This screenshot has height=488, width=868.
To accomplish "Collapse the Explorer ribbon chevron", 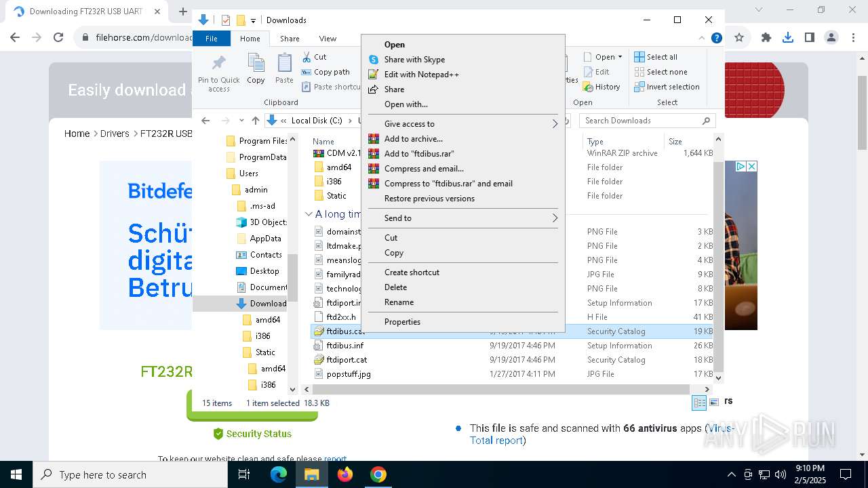I will (702, 39).
